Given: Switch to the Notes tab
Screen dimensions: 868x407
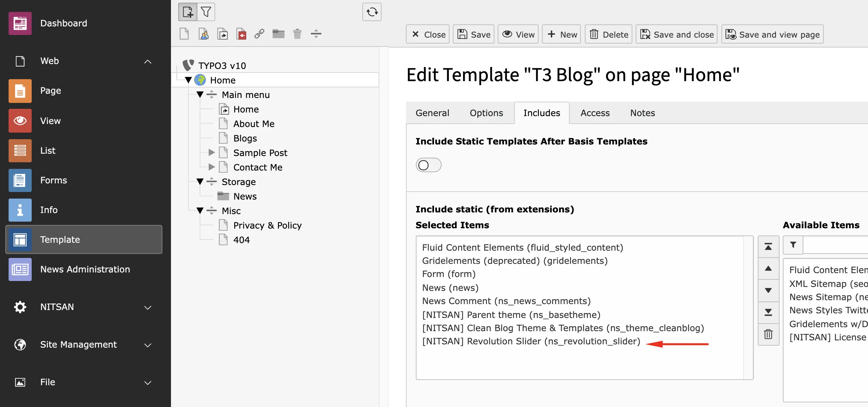Looking at the screenshot, I should click(x=642, y=113).
